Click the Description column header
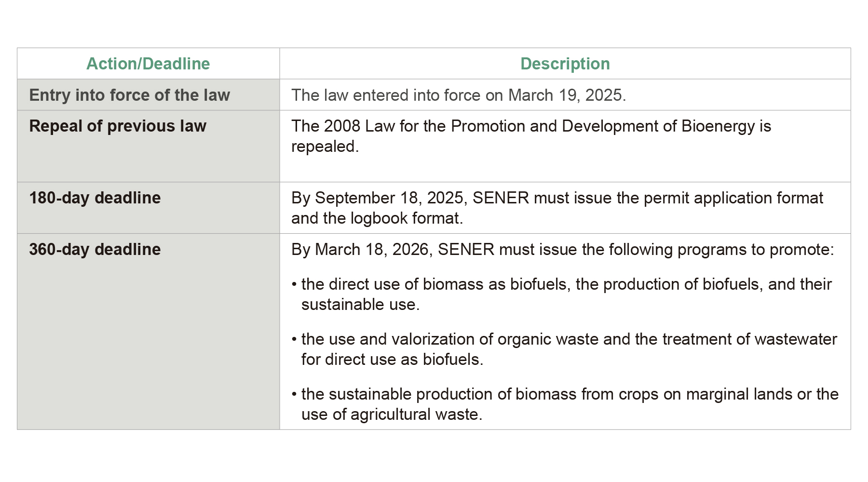The height and width of the screenshot is (482, 868). click(x=565, y=64)
